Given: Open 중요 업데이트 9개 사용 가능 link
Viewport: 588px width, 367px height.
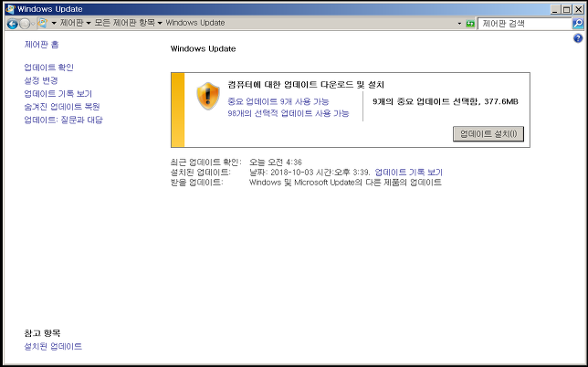Looking at the screenshot, I should pos(278,101).
